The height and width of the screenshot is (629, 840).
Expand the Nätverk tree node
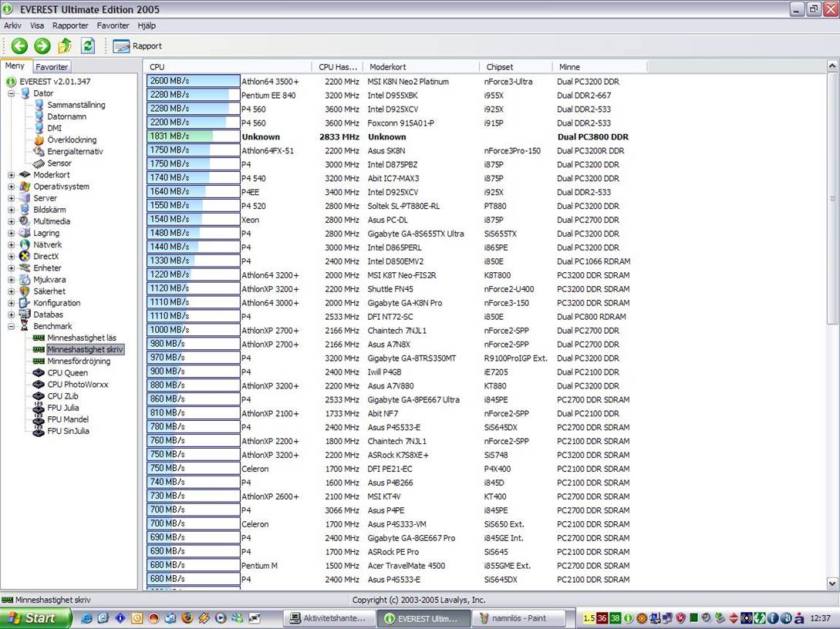[x=11, y=244]
